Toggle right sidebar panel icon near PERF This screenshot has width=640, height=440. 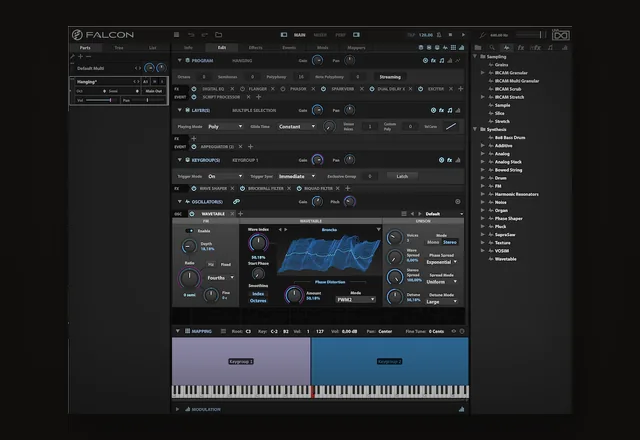point(356,35)
